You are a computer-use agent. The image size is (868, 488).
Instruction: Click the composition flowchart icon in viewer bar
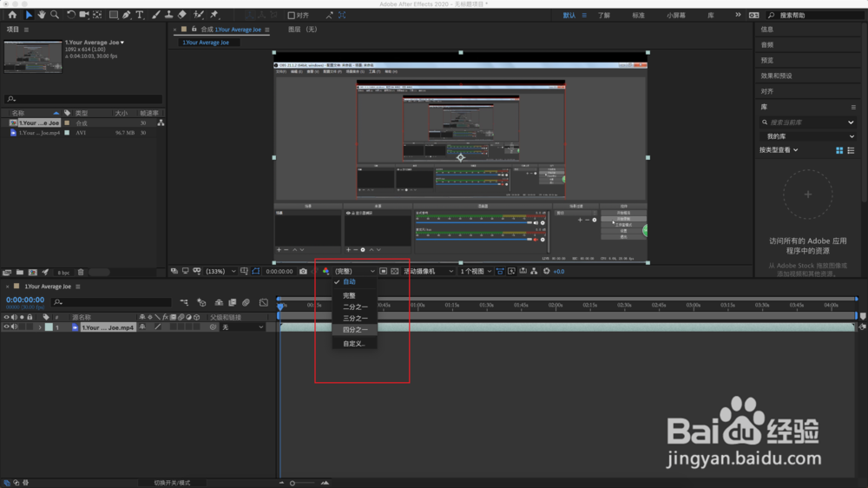pos(534,272)
